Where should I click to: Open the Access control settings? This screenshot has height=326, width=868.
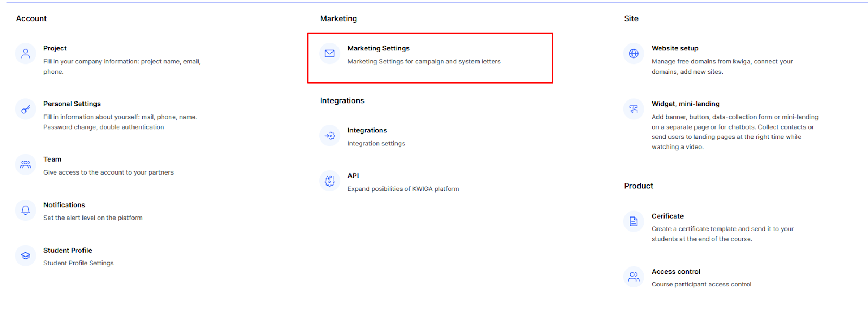[675, 271]
